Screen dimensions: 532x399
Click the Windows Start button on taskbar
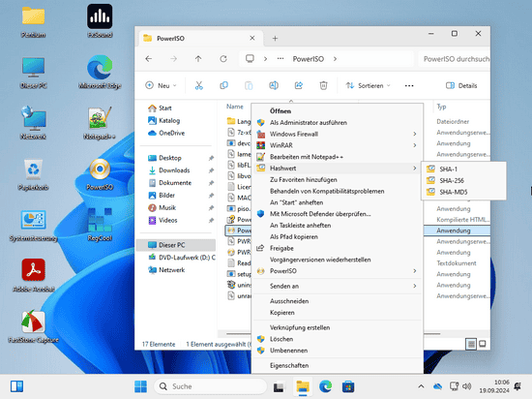(x=140, y=386)
